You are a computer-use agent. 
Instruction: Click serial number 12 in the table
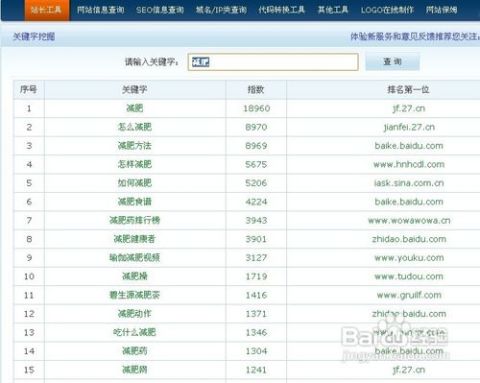(x=29, y=314)
